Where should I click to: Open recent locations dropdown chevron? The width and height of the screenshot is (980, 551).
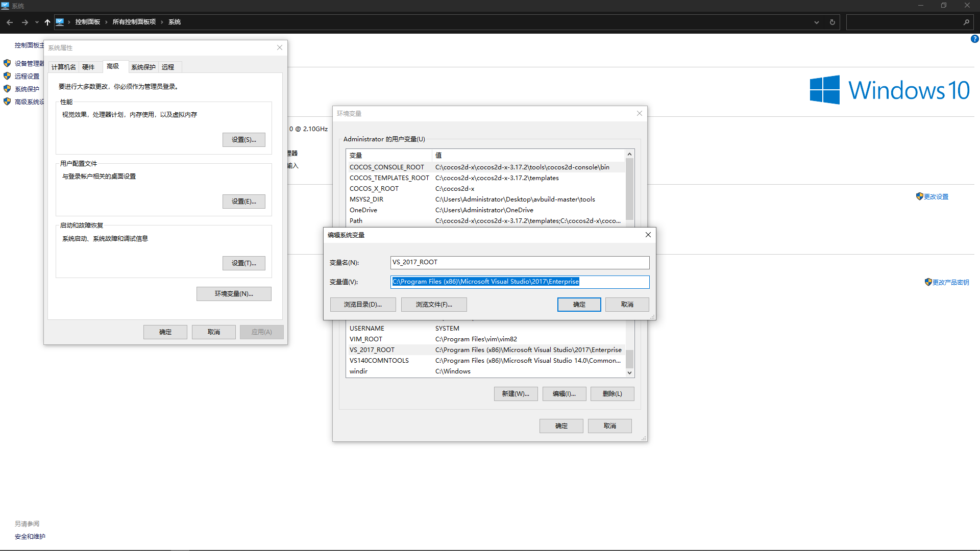pos(37,22)
